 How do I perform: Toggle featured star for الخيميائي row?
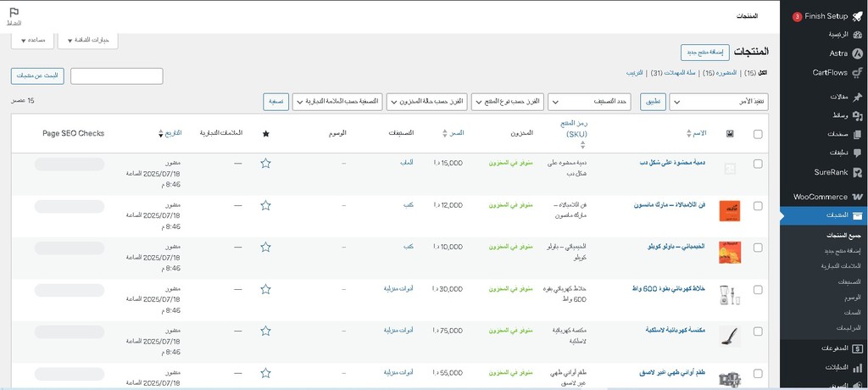[265, 247]
